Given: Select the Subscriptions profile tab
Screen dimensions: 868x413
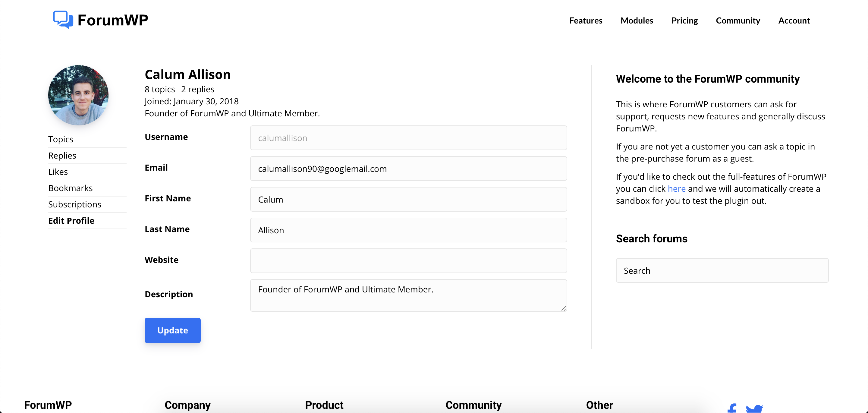Looking at the screenshot, I should [x=74, y=204].
